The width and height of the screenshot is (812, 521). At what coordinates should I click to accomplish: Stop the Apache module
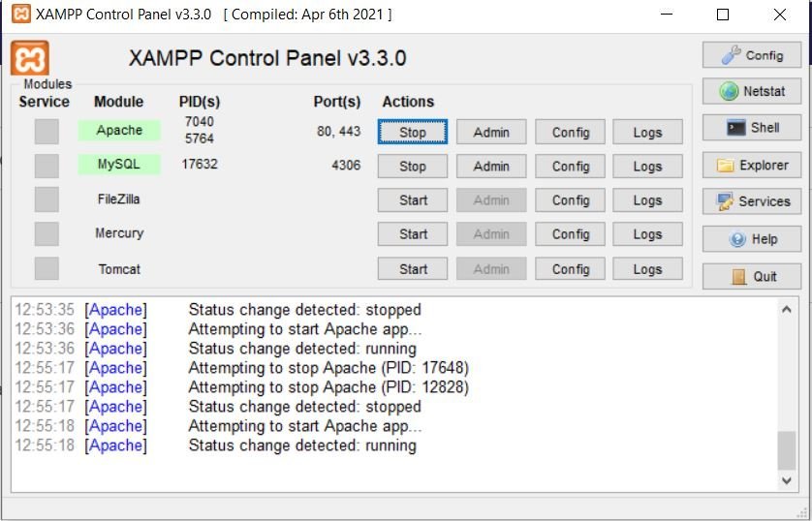(x=412, y=132)
